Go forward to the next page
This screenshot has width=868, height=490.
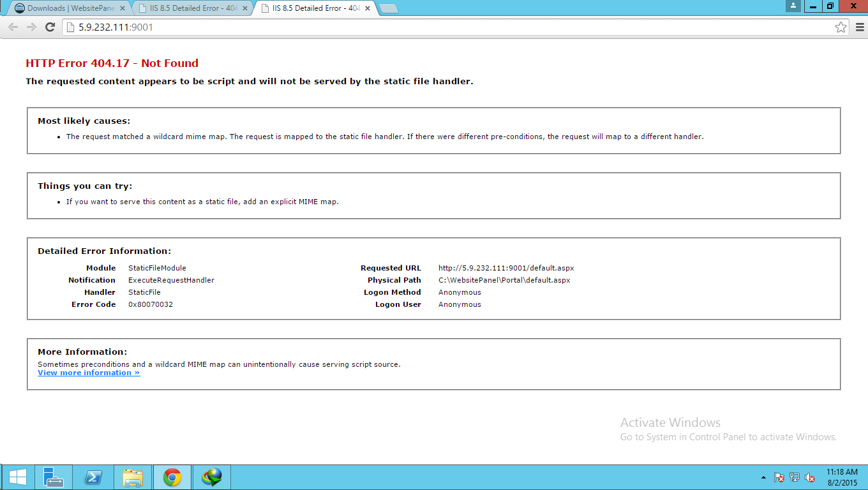click(31, 27)
